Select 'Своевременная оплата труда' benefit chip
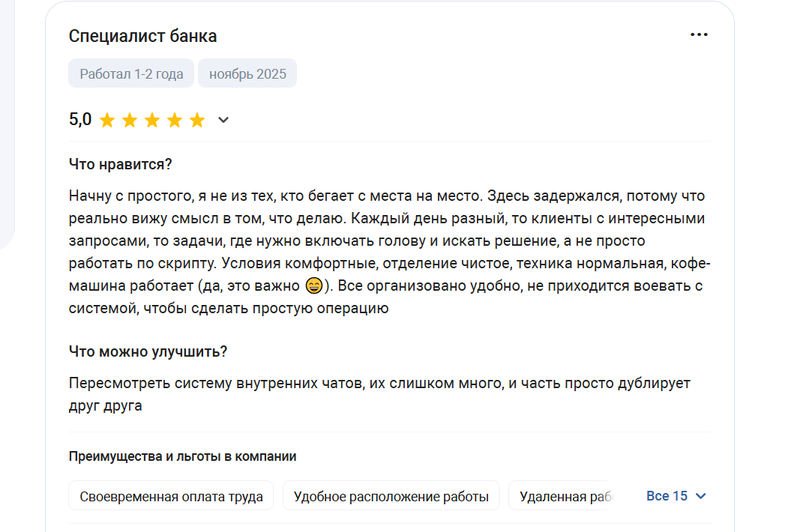The image size is (791, 532). click(171, 496)
